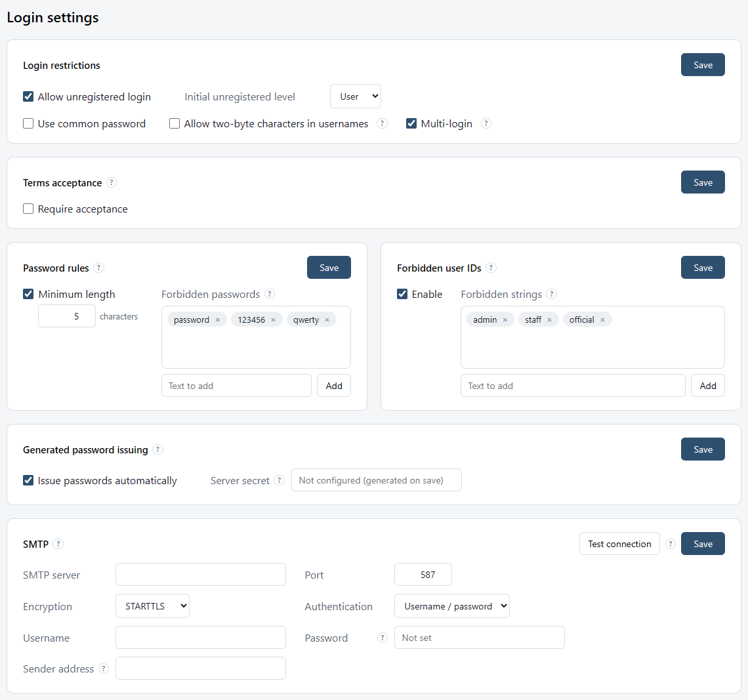The width and height of the screenshot is (748, 700).
Task: Click the "Initial unregistered level" label
Action: tap(240, 97)
